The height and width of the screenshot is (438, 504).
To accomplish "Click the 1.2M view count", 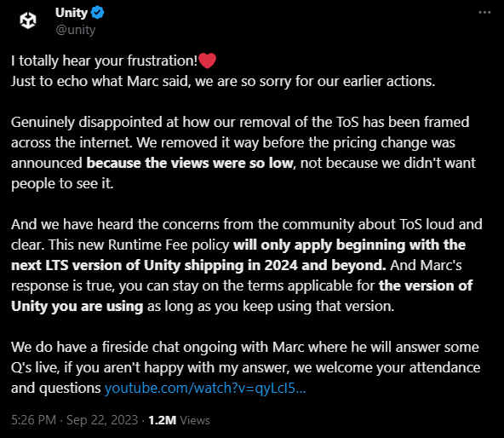I will click(163, 420).
